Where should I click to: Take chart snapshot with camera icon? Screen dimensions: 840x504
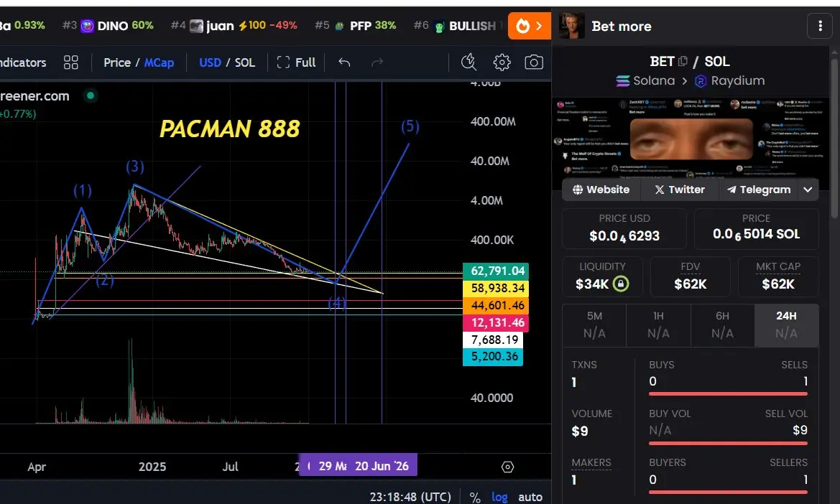click(534, 62)
